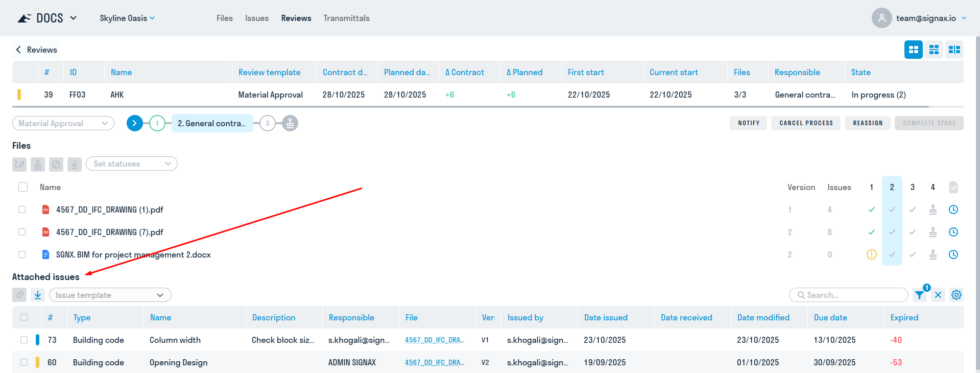
Task: Click the CANCEL PROCESS button
Action: click(806, 123)
